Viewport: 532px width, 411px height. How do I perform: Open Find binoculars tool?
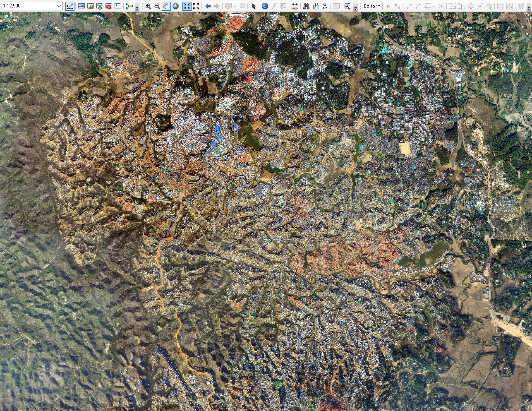tap(306, 6)
